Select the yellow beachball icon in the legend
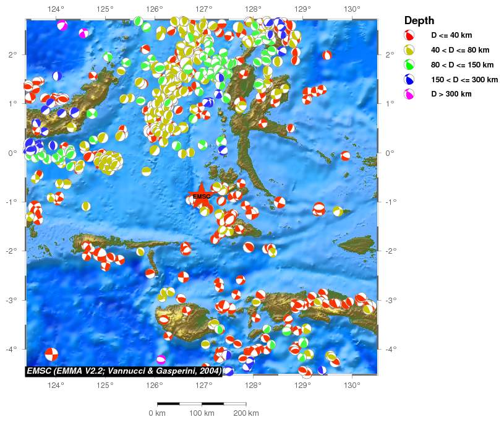The image size is (504, 422). [x=408, y=50]
